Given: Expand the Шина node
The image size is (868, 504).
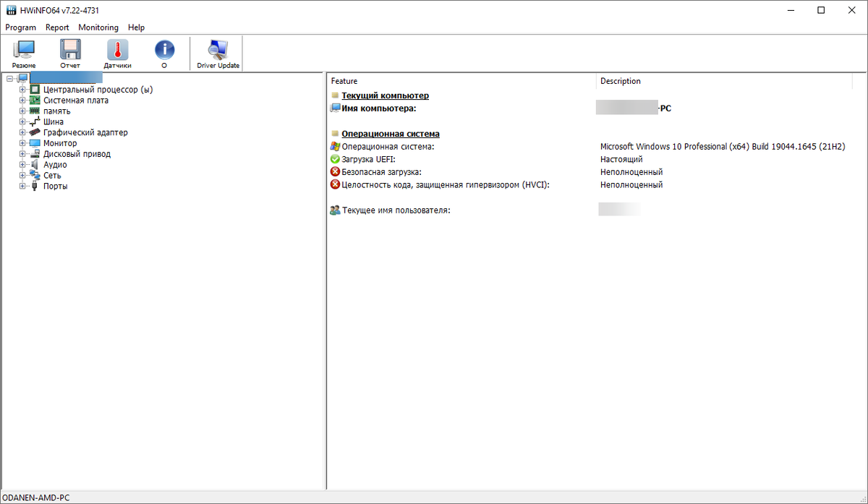Looking at the screenshot, I should point(22,122).
